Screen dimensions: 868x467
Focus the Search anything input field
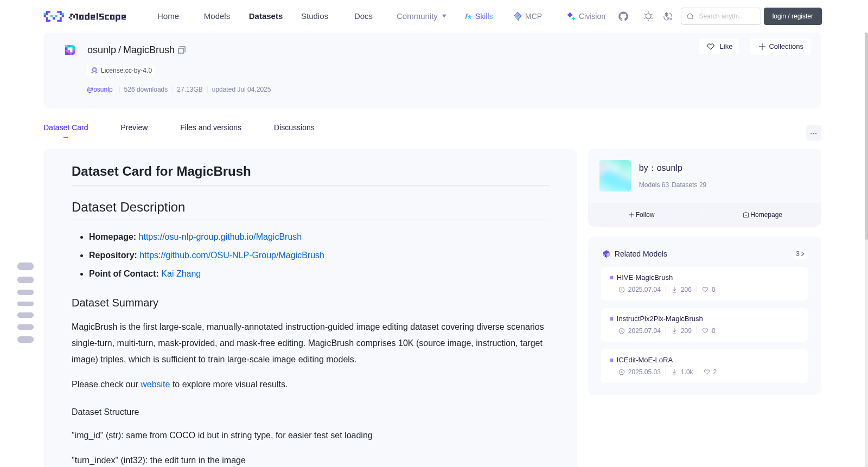(x=721, y=16)
